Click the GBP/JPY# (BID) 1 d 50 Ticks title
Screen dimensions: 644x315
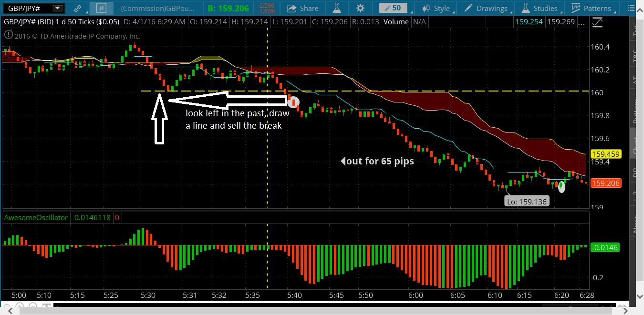[x=61, y=22]
